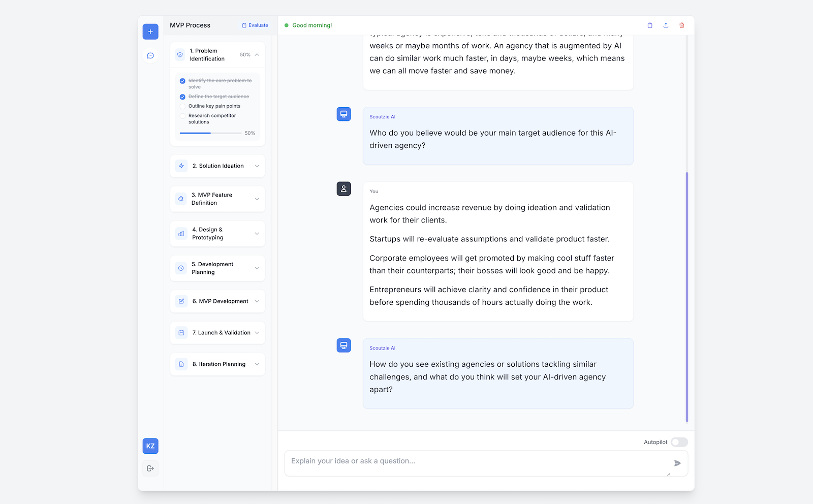The height and width of the screenshot is (504, 813).
Task: Check Research competitor solutions item
Action: pos(182,116)
